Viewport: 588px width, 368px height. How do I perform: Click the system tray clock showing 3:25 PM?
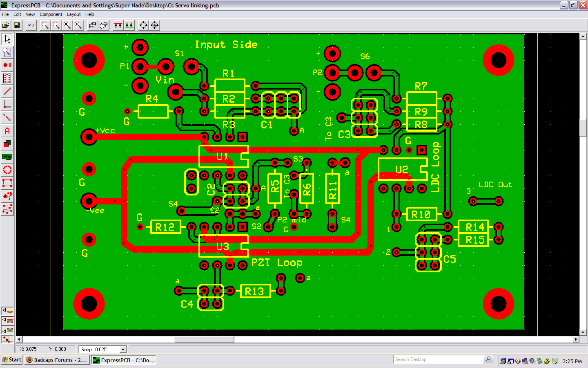[572, 361]
